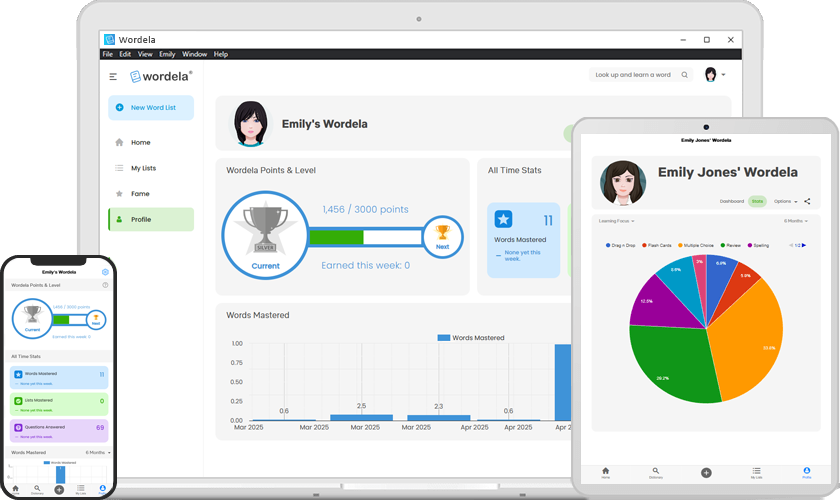Expand the Learning Focus dropdown on the tablet
The image size is (840, 500).
(x=617, y=221)
